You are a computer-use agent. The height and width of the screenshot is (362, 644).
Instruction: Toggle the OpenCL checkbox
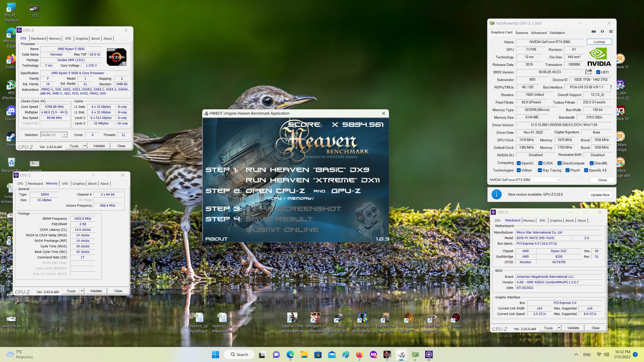point(519,163)
